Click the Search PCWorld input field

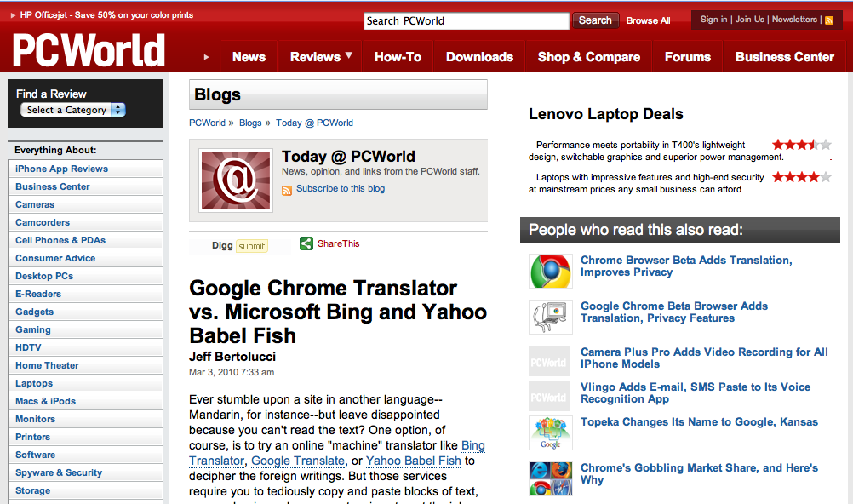pos(466,21)
